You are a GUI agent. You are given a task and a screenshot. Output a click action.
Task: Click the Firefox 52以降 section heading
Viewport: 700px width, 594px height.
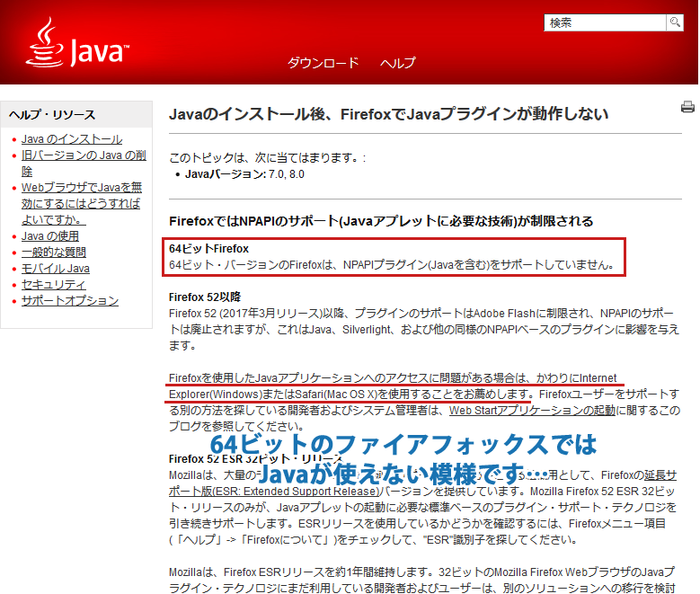point(205,297)
